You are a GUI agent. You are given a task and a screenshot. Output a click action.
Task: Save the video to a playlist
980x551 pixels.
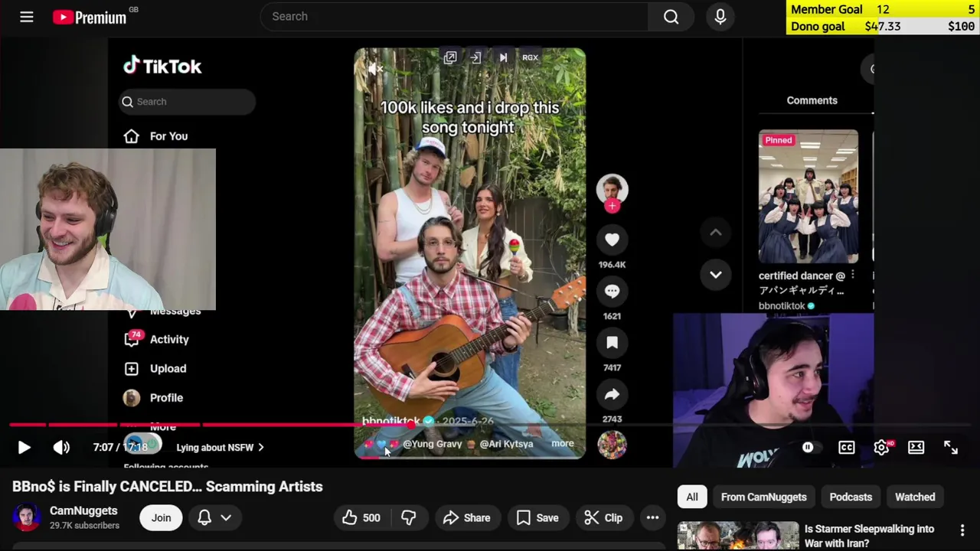[x=537, y=518]
